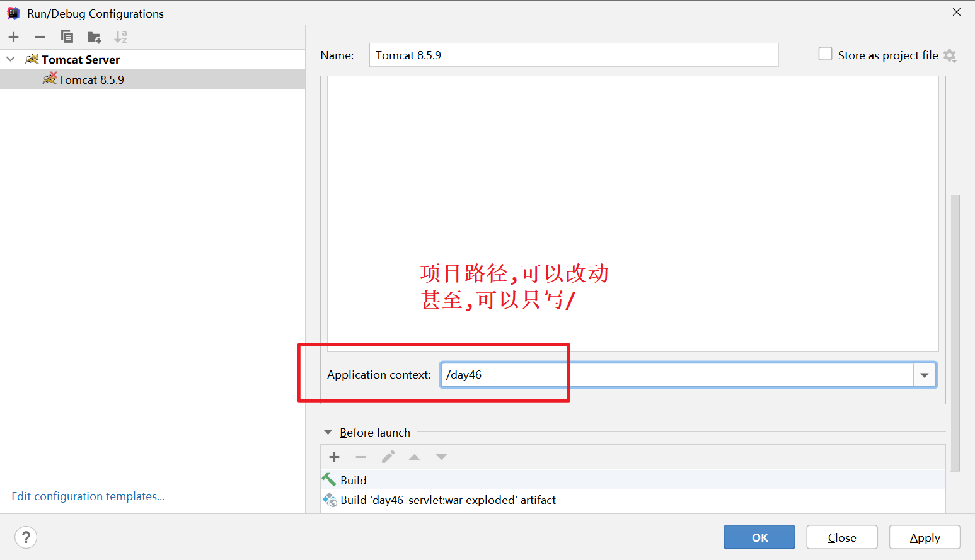Focus the Name input field
The height and width of the screenshot is (560, 975).
(x=574, y=55)
